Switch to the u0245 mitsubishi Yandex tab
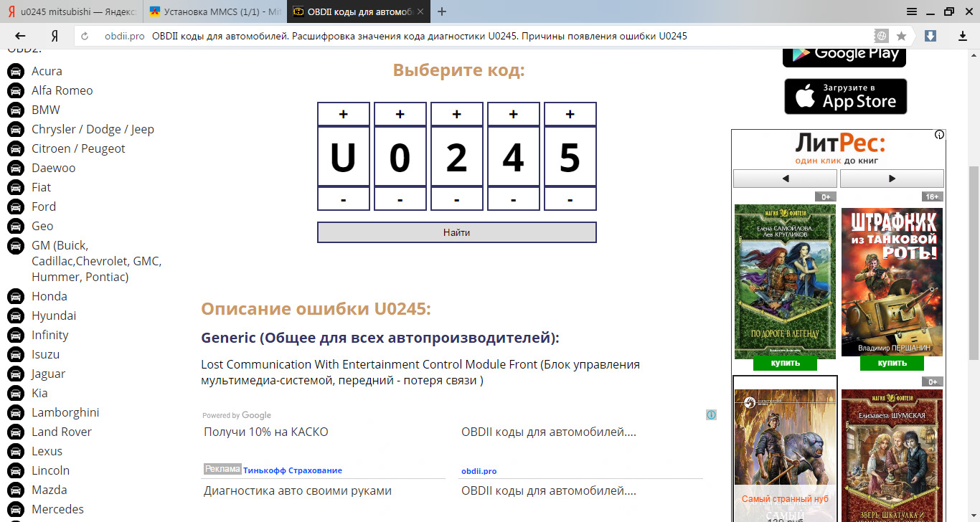The width and height of the screenshot is (980, 522). coord(71,11)
